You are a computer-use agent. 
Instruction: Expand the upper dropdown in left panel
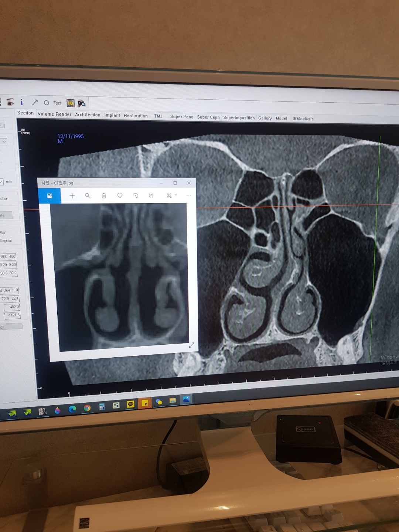[x=4, y=141]
